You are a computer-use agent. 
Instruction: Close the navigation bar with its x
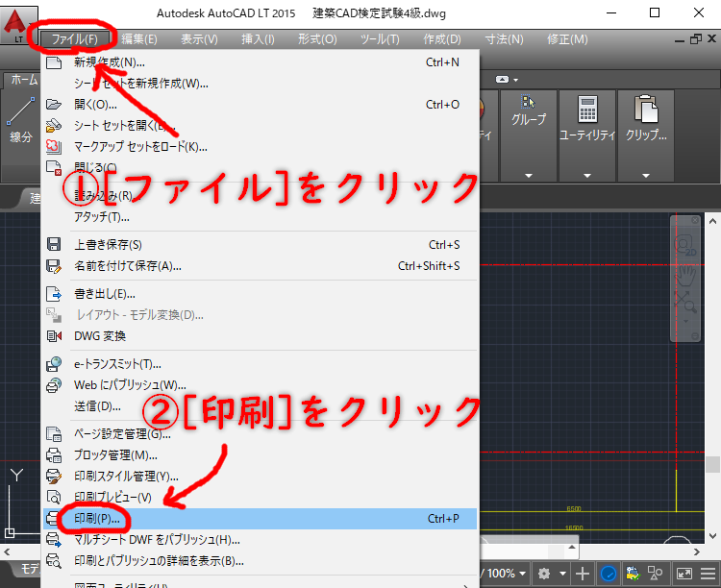coord(695,220)
